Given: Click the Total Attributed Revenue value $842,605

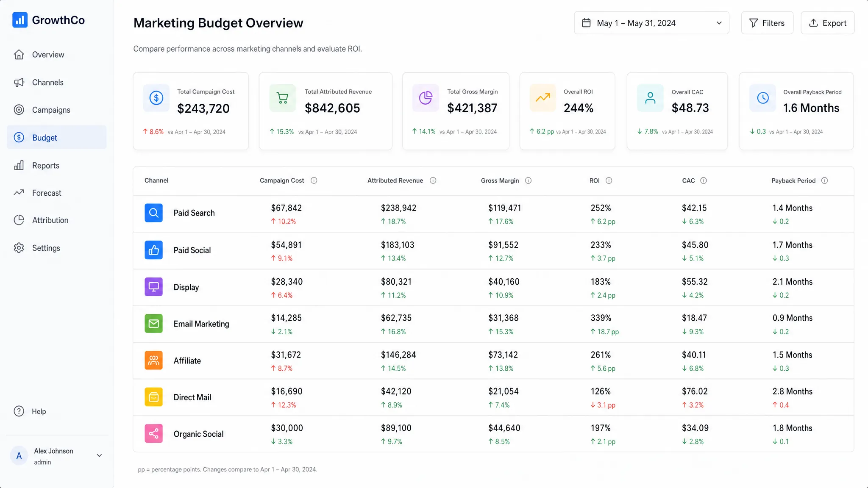Looking at the screenshot, I should click(x=332, y=108).
